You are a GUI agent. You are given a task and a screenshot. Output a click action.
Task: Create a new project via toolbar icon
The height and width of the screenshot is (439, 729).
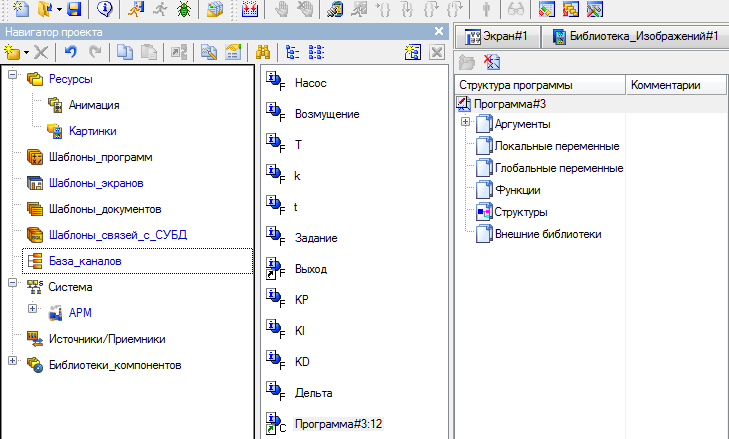pos(20,9)
